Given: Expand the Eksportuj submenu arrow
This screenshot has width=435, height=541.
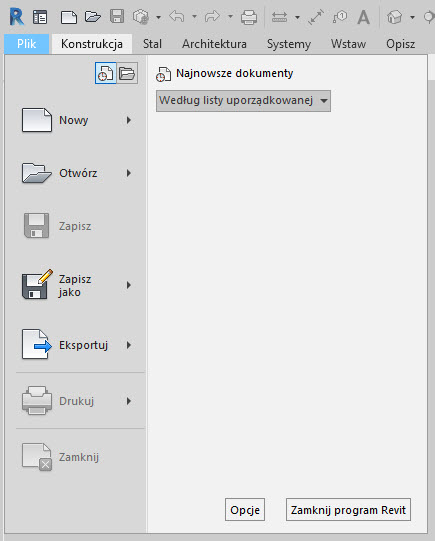Looking at the screenshot, I should [129, 345].
